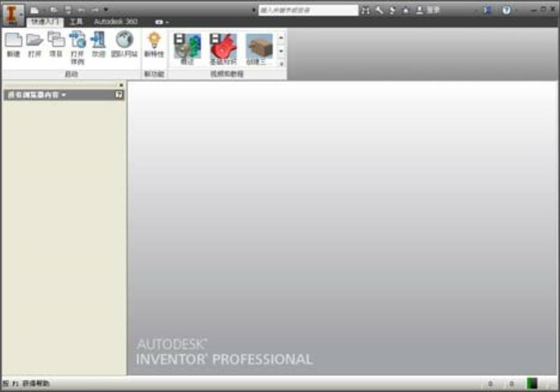
Task: Click communication center satellite icon
Action: tap(392, 10)
